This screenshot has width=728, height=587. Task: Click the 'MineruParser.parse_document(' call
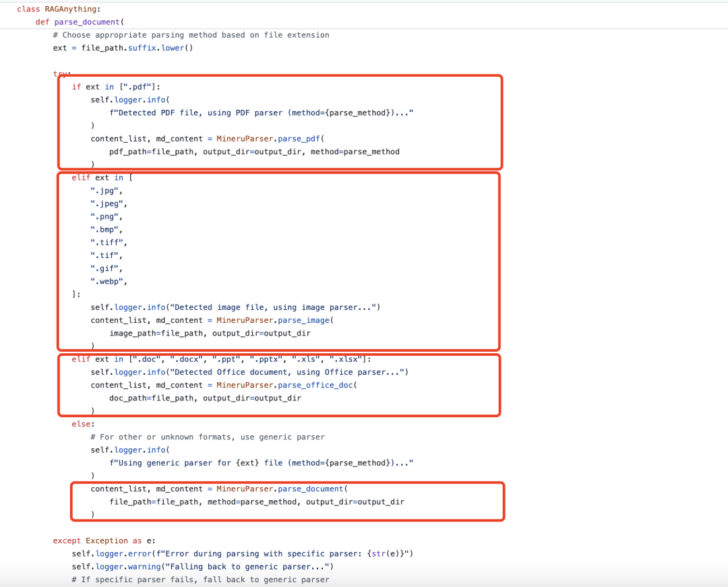(x=282, y=489)
